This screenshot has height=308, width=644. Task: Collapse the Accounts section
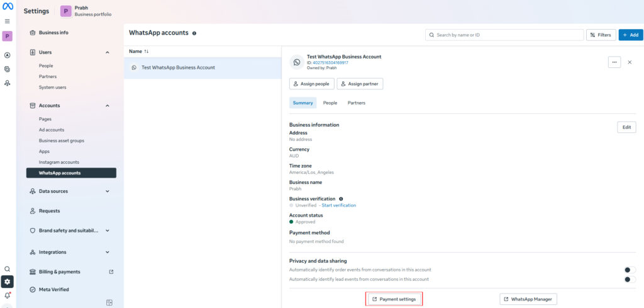pos(108,106)
